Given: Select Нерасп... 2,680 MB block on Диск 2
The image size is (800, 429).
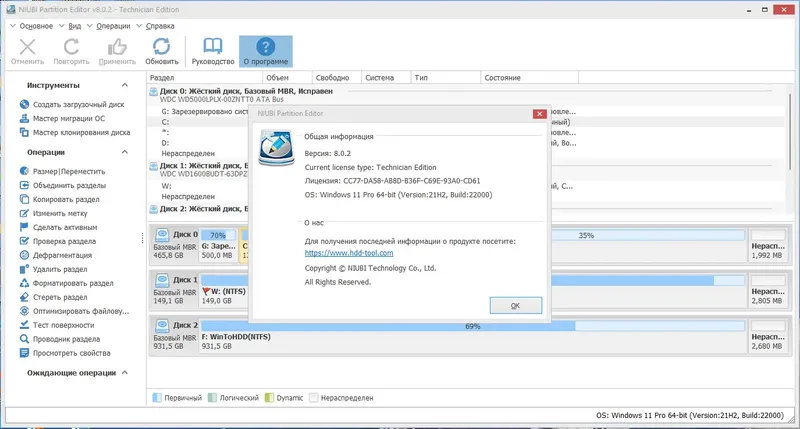Looking at the screenshot, I should coord(768,335).
